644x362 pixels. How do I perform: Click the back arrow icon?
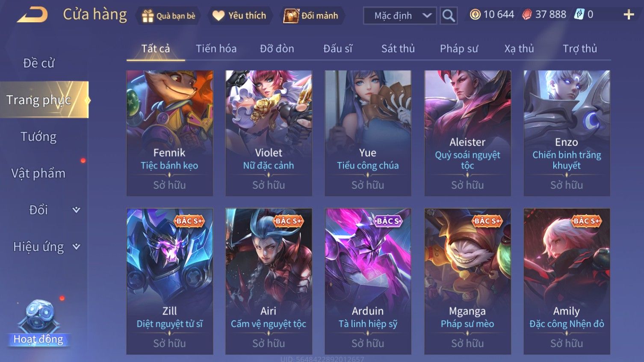pos(32,15)
